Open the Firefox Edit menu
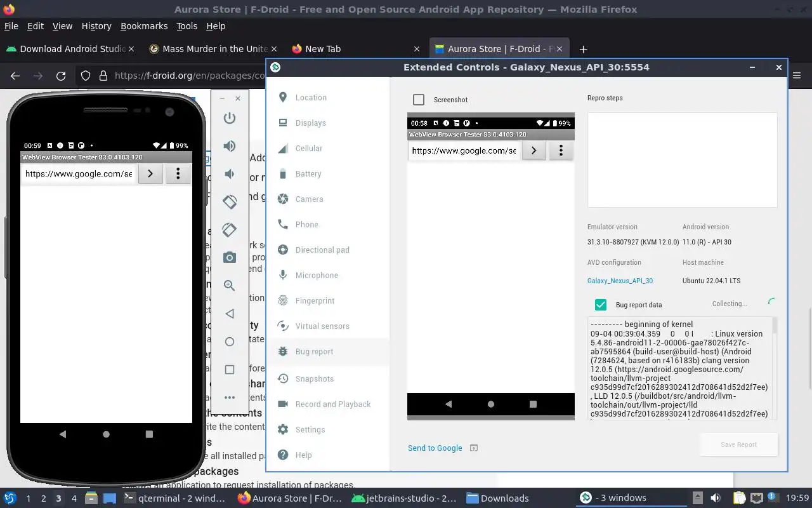 (x=36, y=26)
